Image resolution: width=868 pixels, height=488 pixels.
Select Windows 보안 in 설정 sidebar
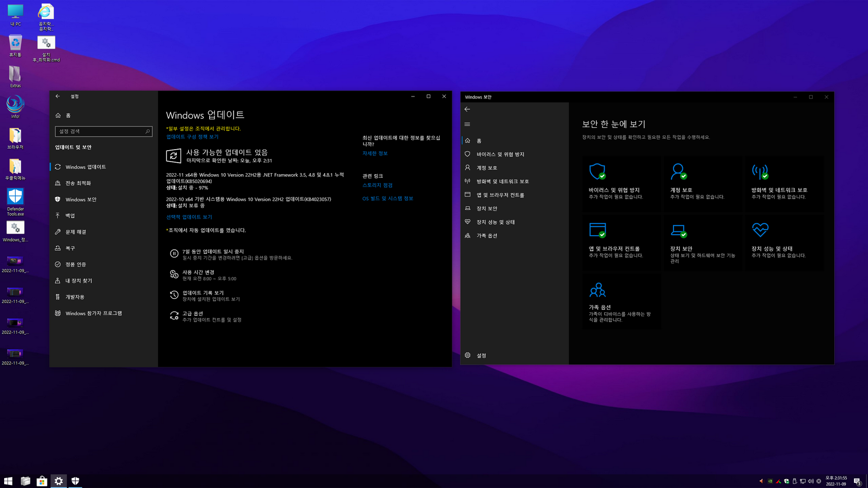click(104, 199)
